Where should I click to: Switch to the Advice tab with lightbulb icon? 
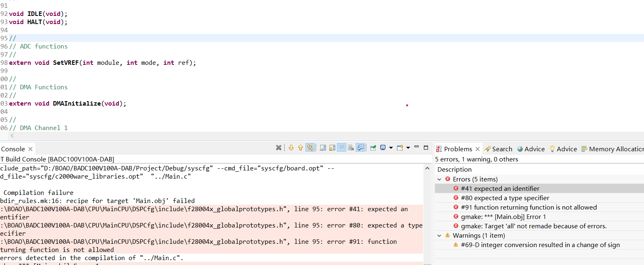click(563, 149)
